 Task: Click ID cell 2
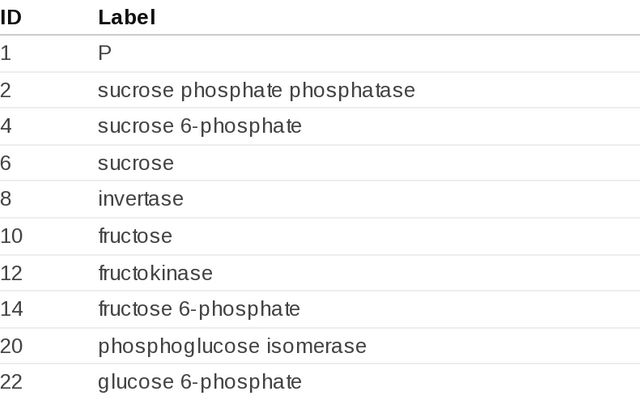coord(6,90)
